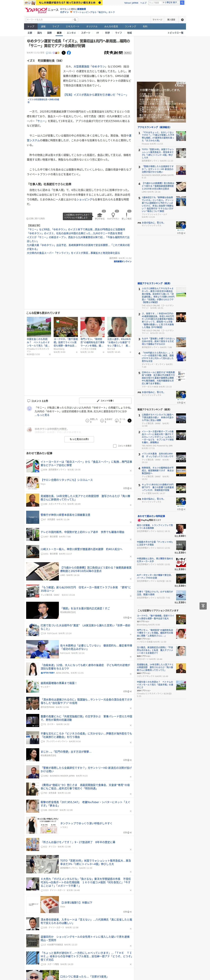Share article on X icon under headline
Screen dimensions: 210x980
point(64,53)
